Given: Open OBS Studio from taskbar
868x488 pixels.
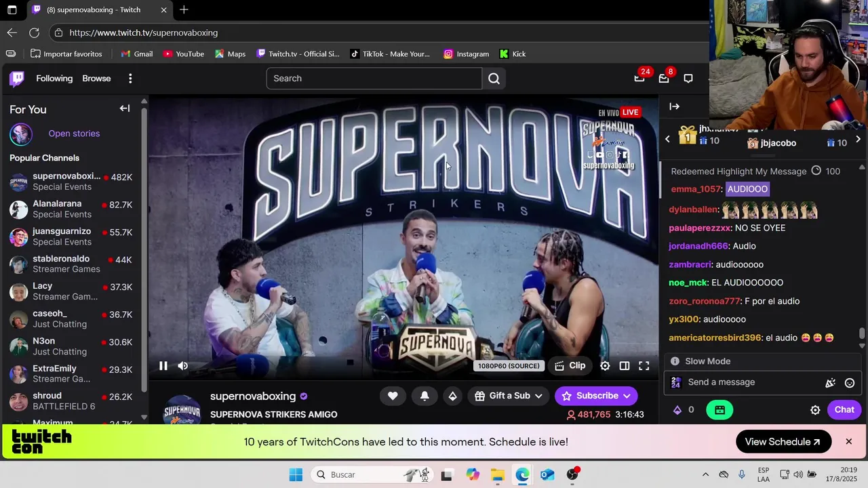Looking at the screenshot, I should click(x=572, y=474).
